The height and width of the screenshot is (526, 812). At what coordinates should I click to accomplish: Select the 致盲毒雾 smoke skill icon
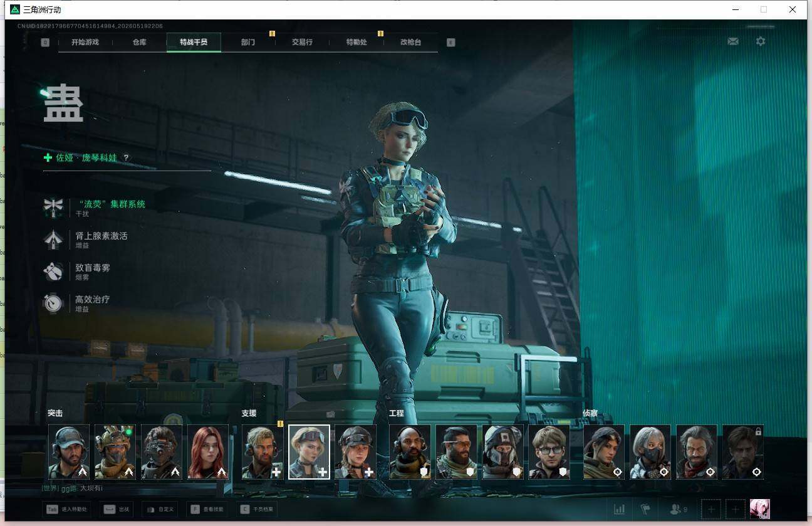pyautogui.click(x=53, y=271)
